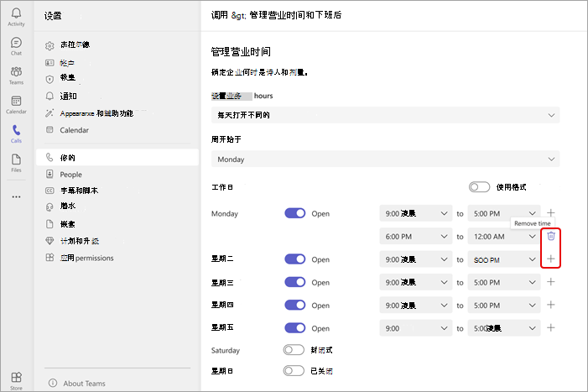Viewport: 588px width, 392px height.
Task: Click the notifications bell icon (通知)
Action: click(x=49, y=96)
